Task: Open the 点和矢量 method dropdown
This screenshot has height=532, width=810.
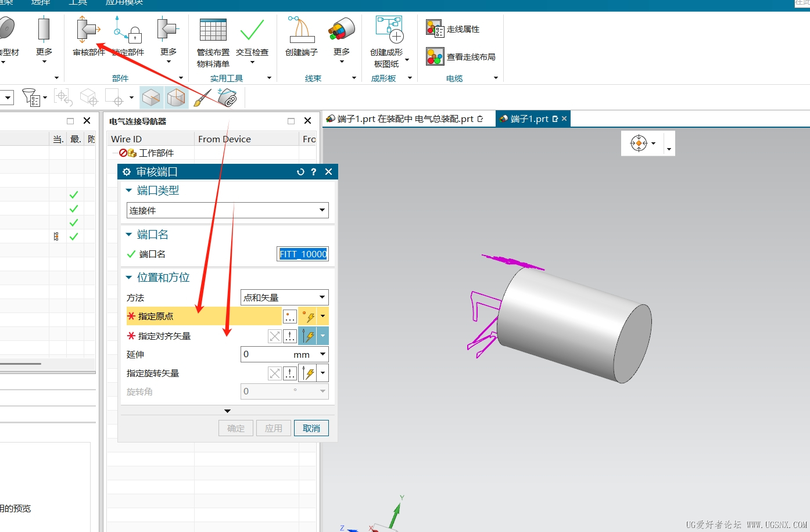Action: [285, 297]
